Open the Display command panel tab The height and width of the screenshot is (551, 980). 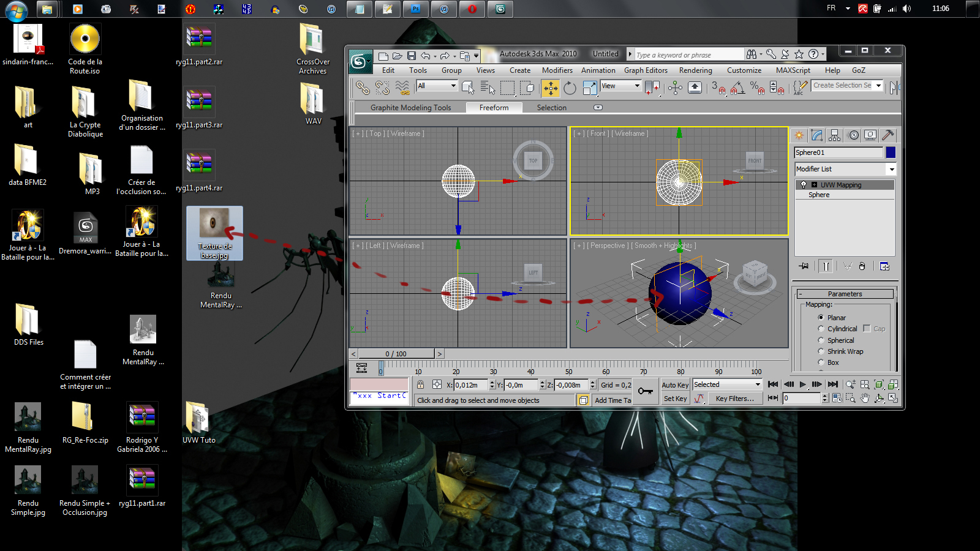coord(870,135)
